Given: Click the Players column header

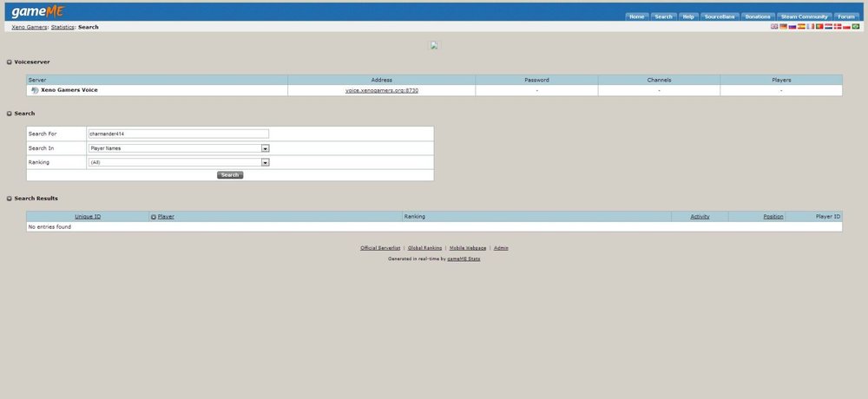Looking at the screenshot, I should 782,81.
